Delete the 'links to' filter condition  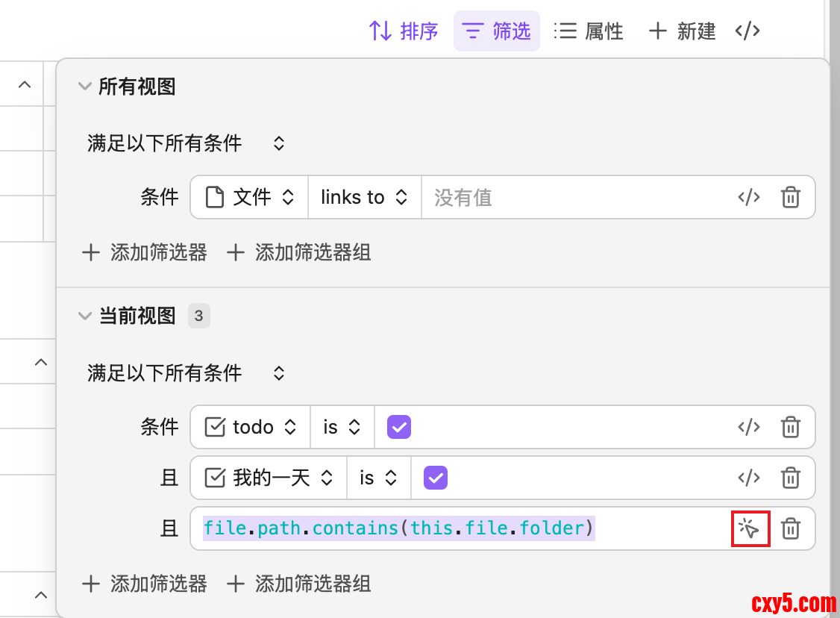[x=790, y=197]
